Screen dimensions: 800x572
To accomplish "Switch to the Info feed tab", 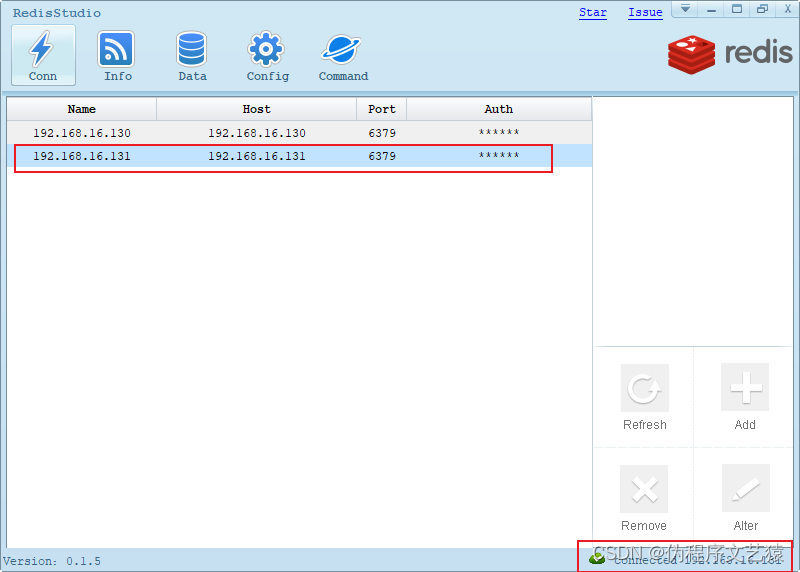I will point(117,55).
